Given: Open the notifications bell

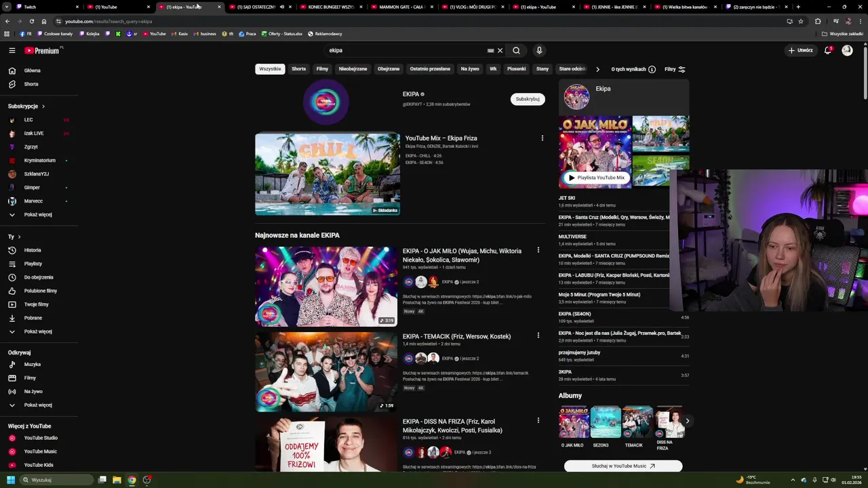Looking at the screenshot, I should (x=827, y=50).
